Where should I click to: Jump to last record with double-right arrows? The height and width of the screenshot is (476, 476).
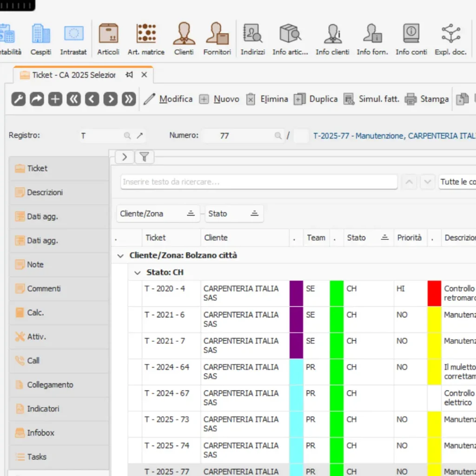[x=129, y=99]
